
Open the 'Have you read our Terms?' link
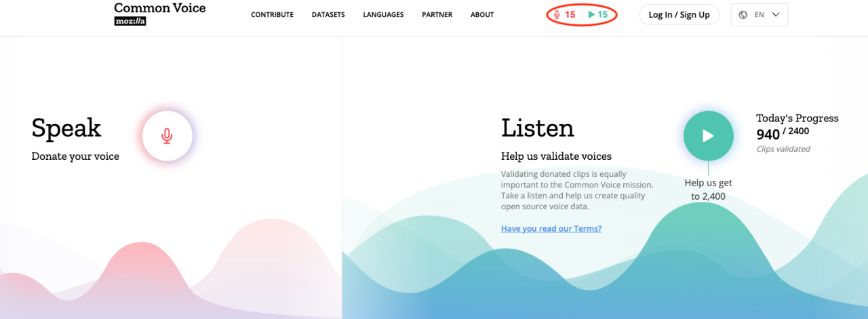[x=551, y=228]
